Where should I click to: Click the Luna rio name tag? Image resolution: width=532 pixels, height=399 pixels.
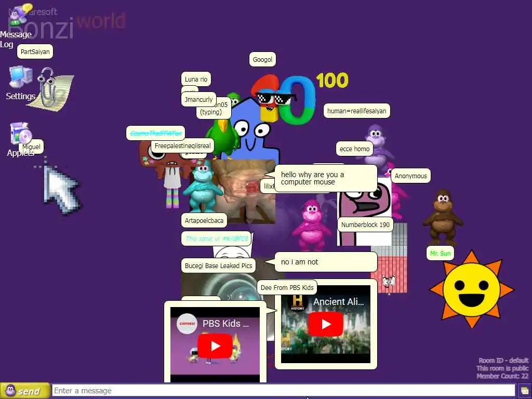point(196,79)
